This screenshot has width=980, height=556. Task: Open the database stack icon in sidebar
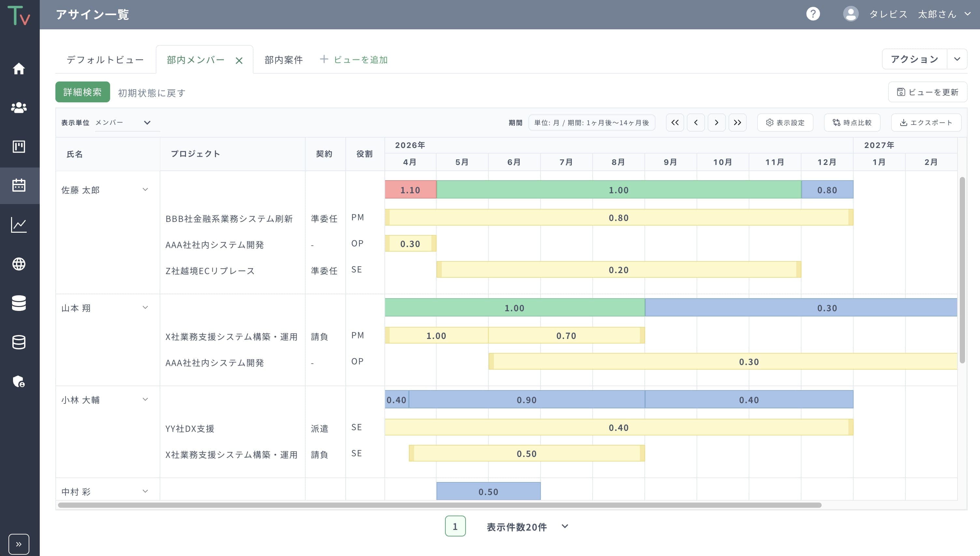[19, 303]
